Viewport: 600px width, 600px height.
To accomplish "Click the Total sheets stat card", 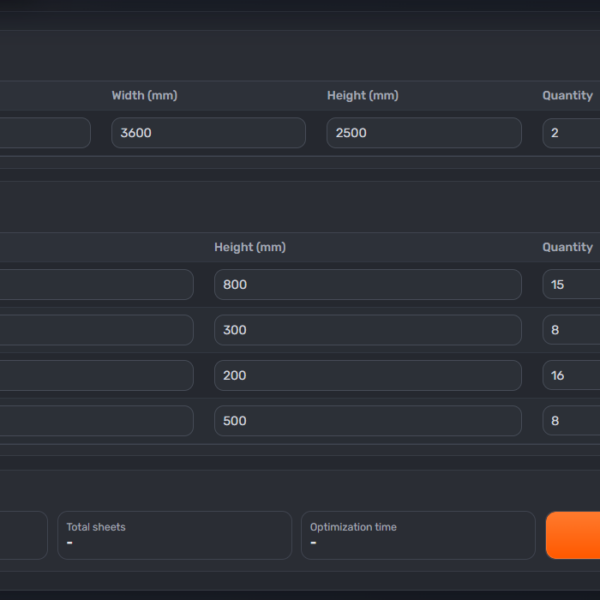I will pos(174,535).
